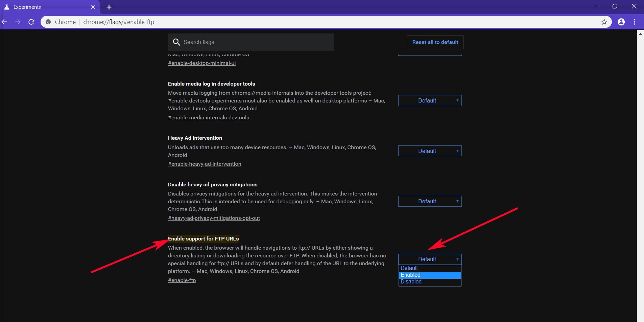Image resolution: width=644 pixels, height=322 pixels.
Task: Click Reset all to default
Action: pos(435,42)
